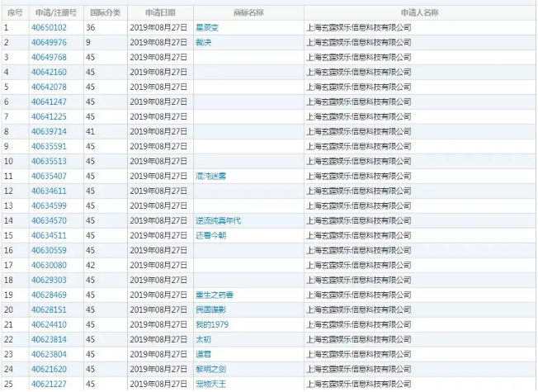The width and height of the screenshot is (538, 392).
Task: Click trademark name 太初
Action: pyautogui.click(x=203, y=339)
